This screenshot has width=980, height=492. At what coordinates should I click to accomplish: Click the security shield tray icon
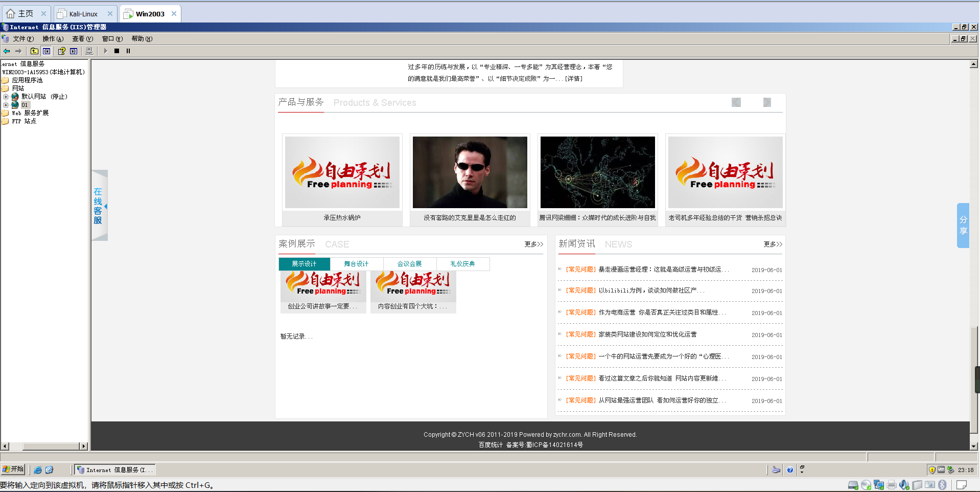pyautogui.click(x=932, y=470)
